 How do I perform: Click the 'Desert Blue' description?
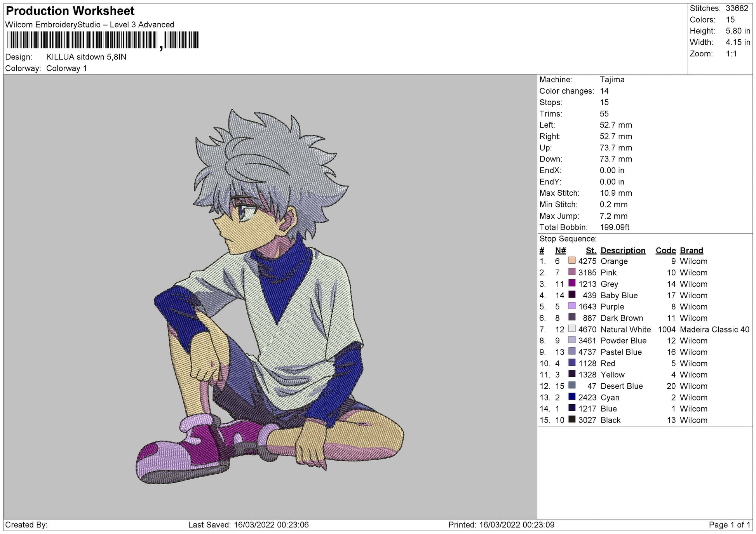622,386
